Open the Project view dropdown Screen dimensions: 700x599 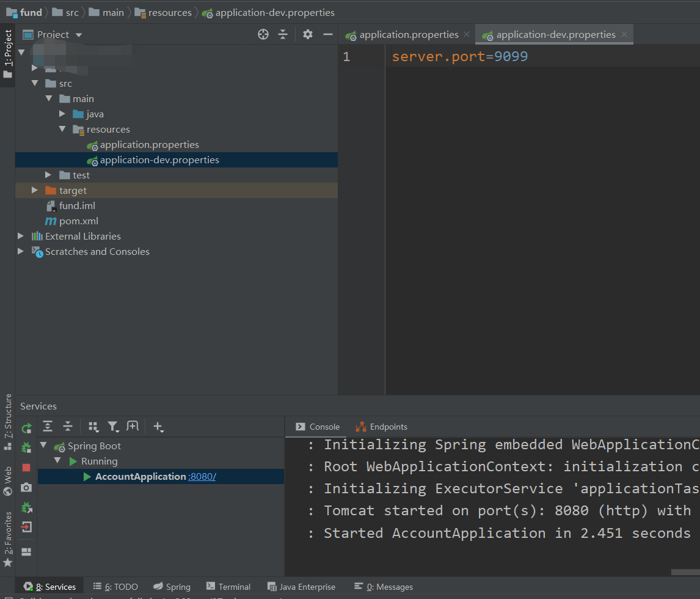click(x=79, y=35)
